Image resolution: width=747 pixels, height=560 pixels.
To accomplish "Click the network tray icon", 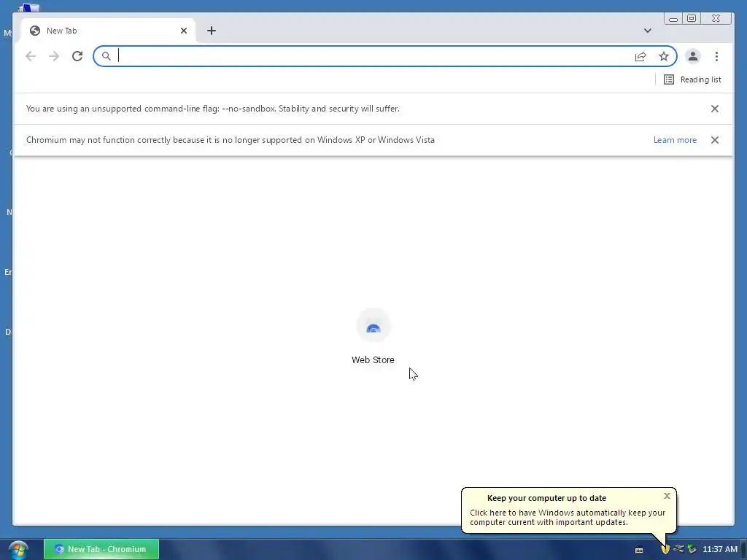I will click(x=678, y=549).
